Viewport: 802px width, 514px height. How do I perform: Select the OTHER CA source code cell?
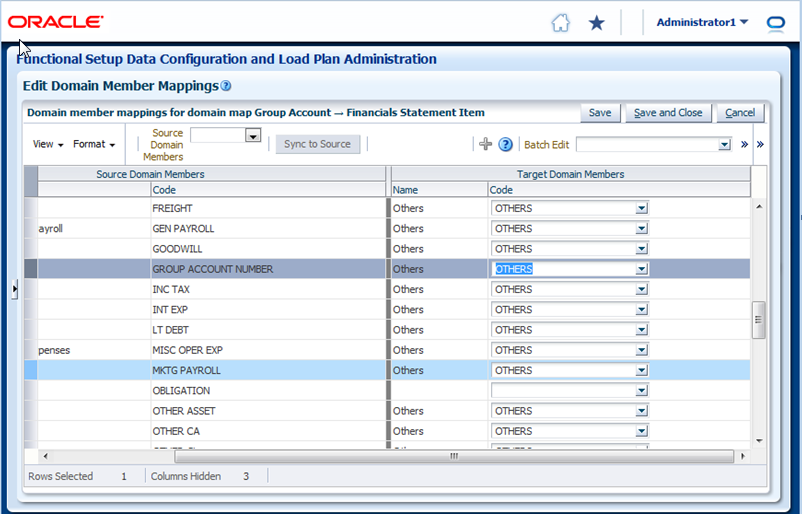(x=268, y=431)
